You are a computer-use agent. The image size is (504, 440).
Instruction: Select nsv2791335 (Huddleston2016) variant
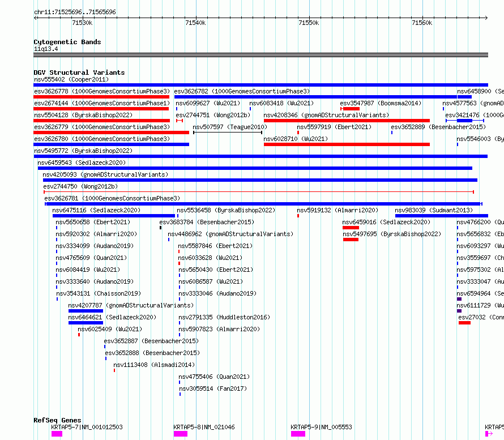pyautogui.click(x=224, y=317)
